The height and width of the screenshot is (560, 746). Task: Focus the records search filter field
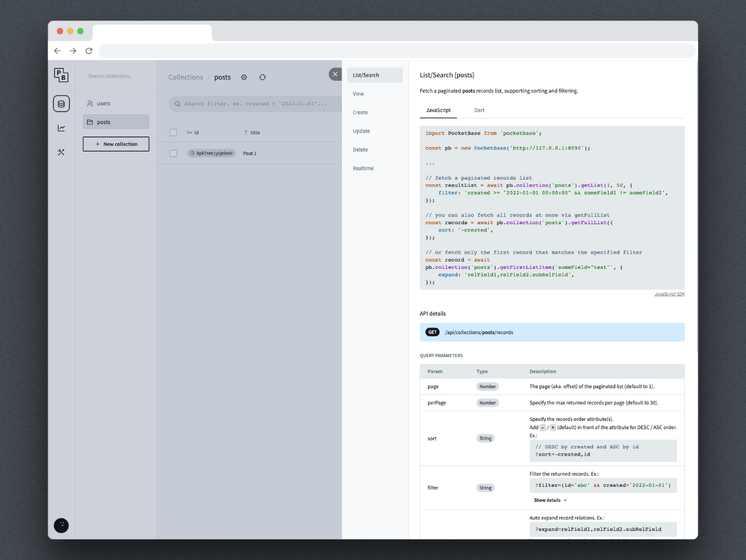(x=254, y=104)
